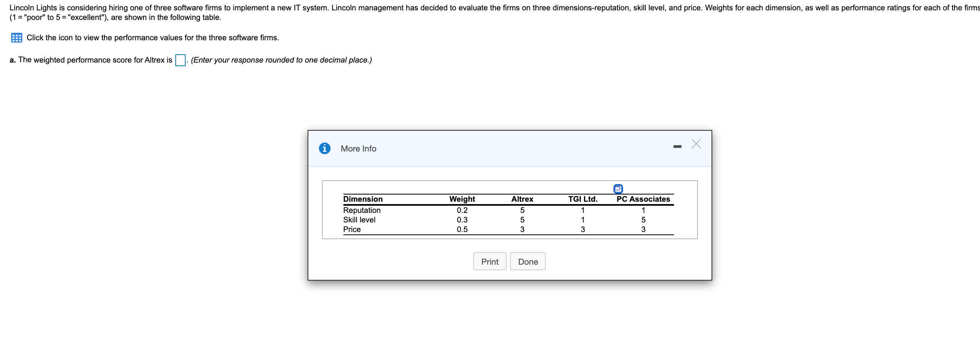Click Altrex's Reputation rating
This screenshot has width=980, height=354.
click(522, 210)
